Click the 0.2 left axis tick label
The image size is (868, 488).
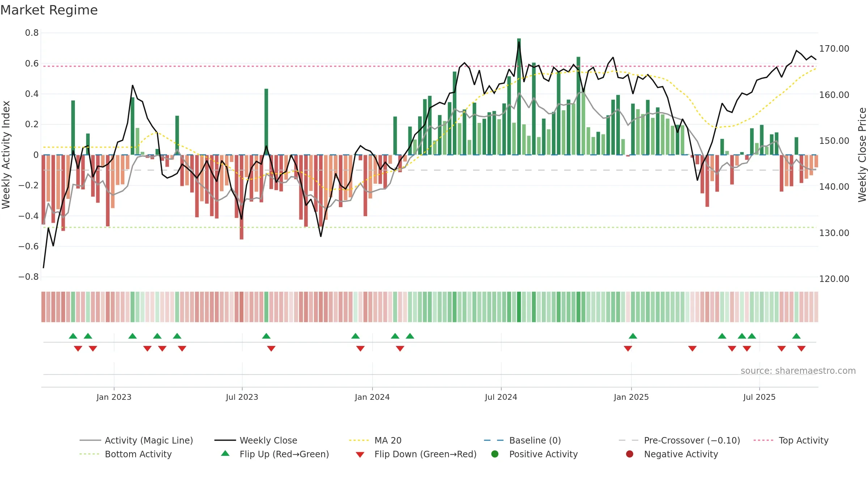(32, 124)
